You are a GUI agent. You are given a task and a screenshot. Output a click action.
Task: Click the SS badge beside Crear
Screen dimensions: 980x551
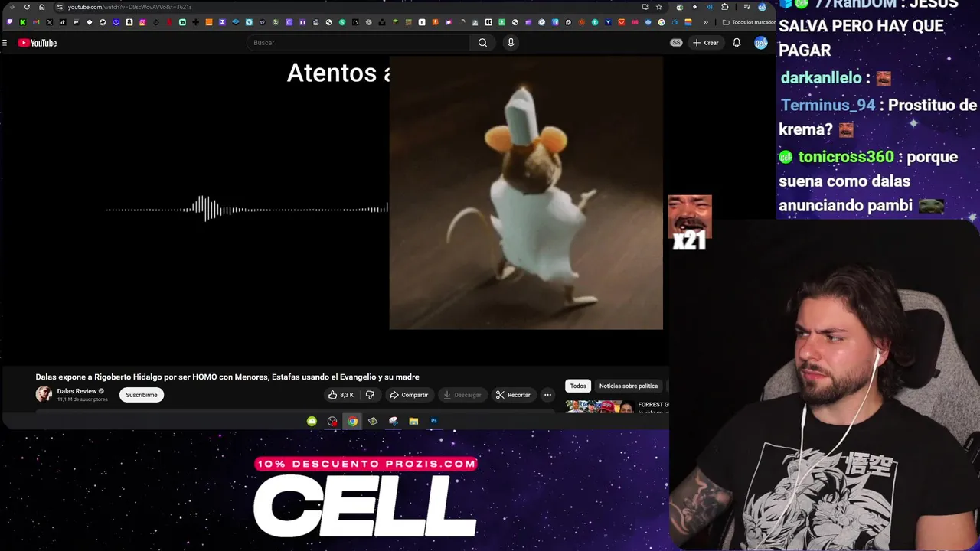pyautogui.click(x=676, y=43)
